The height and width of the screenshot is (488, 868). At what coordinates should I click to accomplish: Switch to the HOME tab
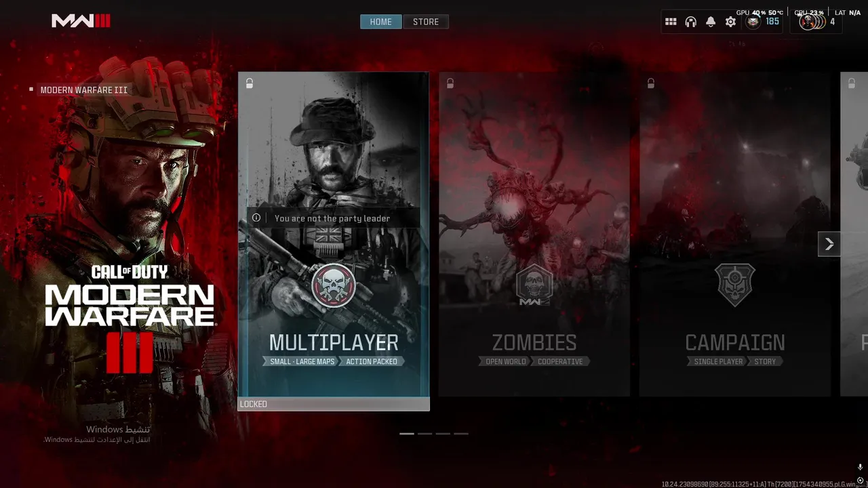tap(380, 22)
